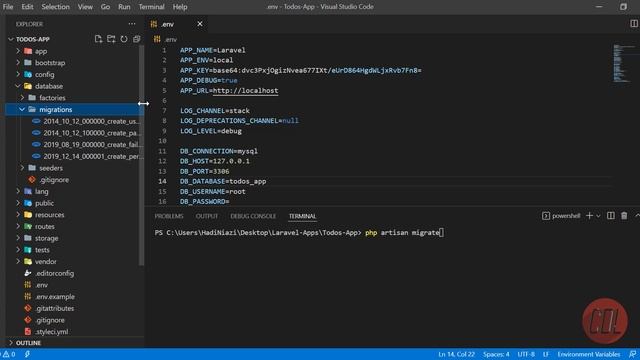The height and width of the screenshot is (360, 640).
Task: Open the terminal launch profile dropdown arrow
Action: 598,216
